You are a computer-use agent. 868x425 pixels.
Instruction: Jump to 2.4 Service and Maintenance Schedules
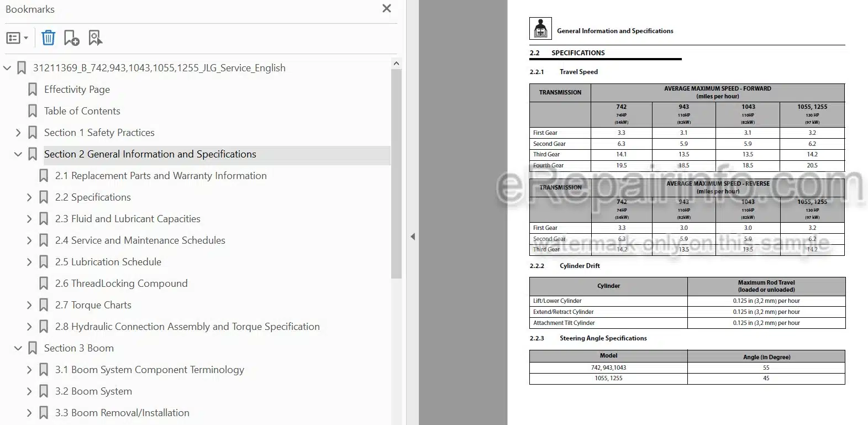click(140, 240)
